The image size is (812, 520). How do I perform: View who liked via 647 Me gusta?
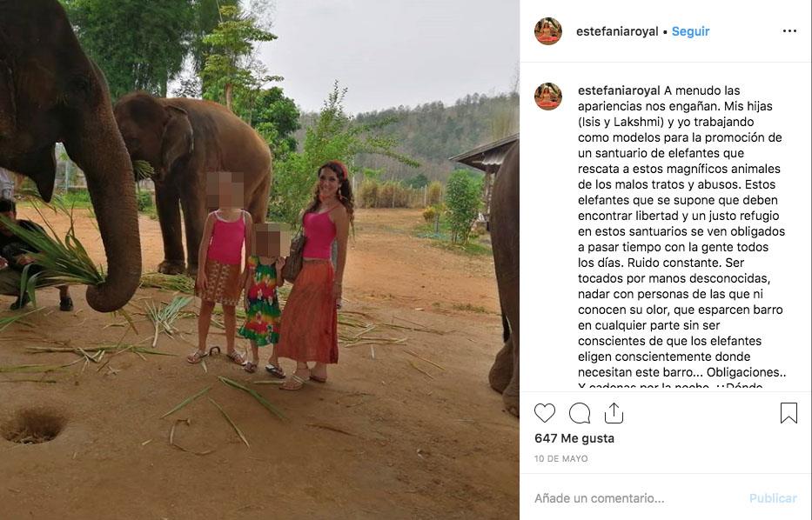(574, 438)
